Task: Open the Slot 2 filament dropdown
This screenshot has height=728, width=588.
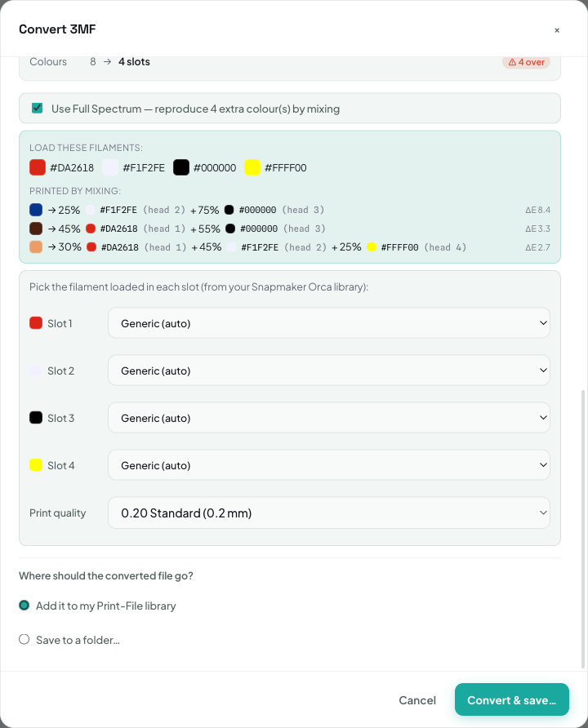Action: (329, 370)
